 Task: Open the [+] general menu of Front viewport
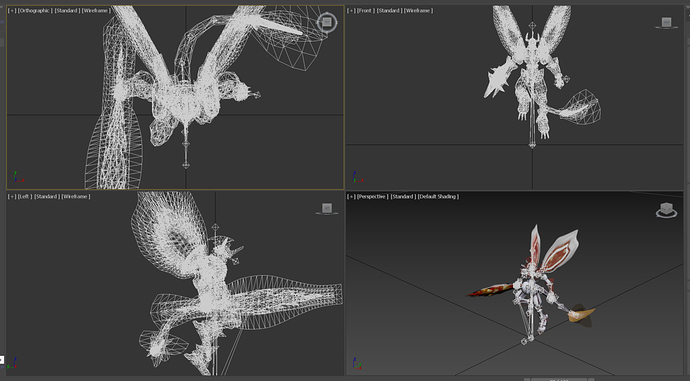click(351, 11)
